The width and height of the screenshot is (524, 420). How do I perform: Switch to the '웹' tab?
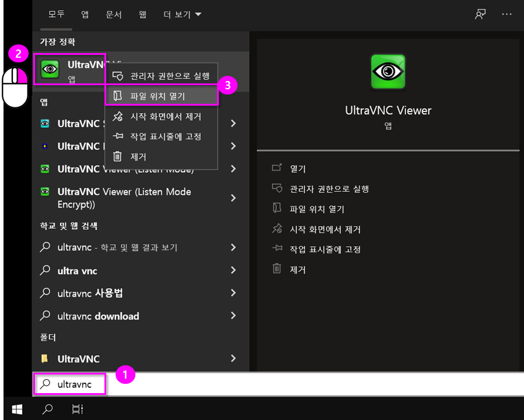click(143, 15)
